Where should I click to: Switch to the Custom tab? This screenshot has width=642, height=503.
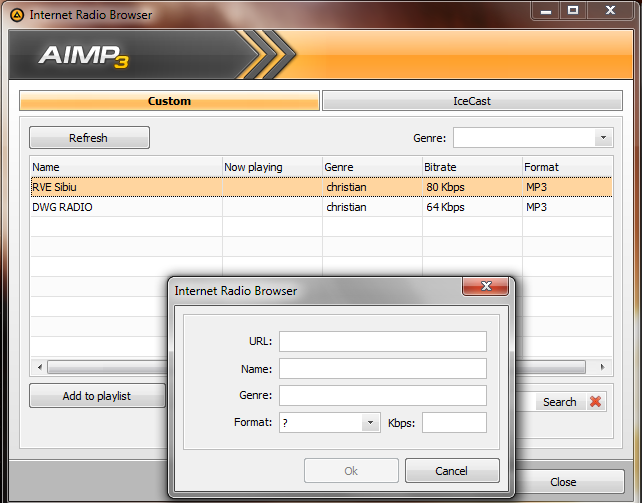click(169, 101)
